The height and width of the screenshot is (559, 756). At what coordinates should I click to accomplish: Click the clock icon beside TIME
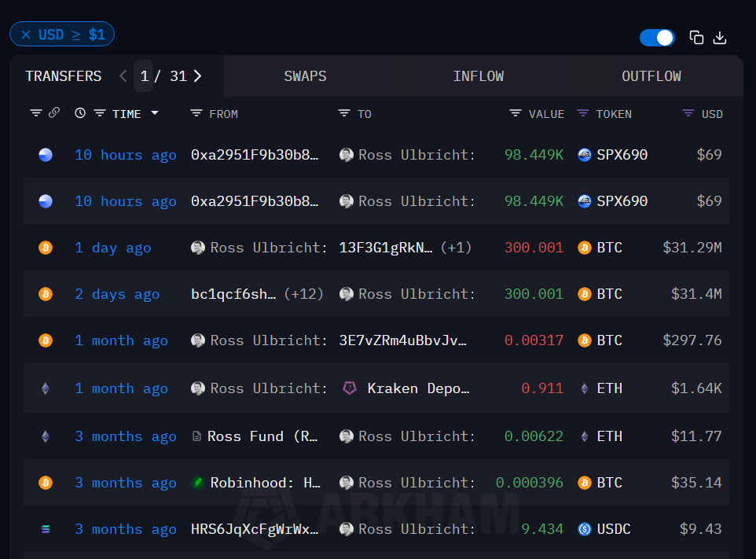pyautogui.click(x=80, y=113)
